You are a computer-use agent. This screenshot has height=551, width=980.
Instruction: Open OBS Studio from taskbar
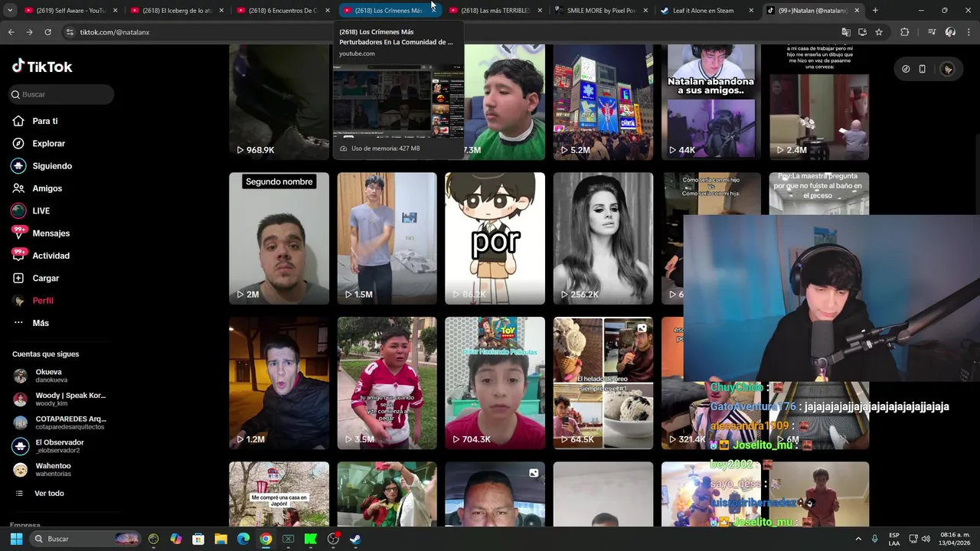[333, 539]
